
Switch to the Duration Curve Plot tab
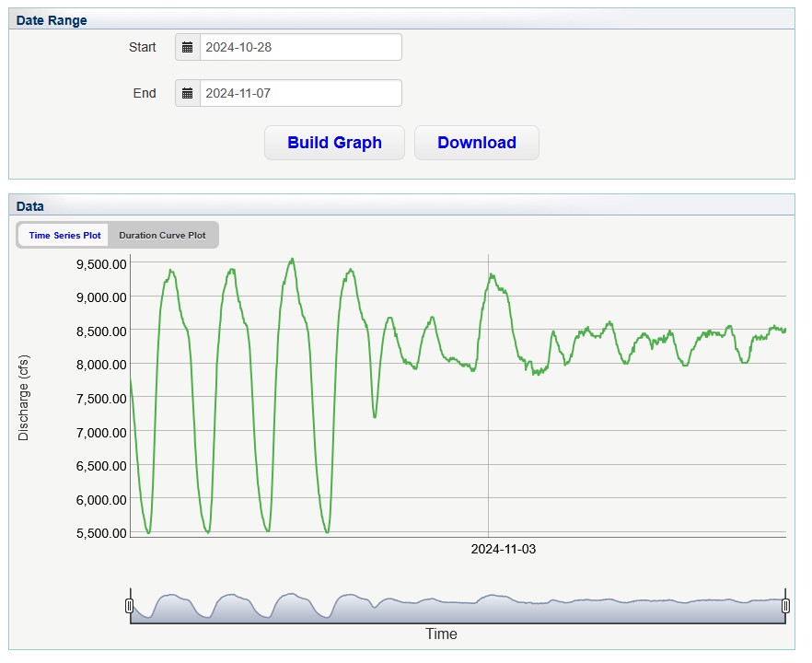click(x=162, y=236)
